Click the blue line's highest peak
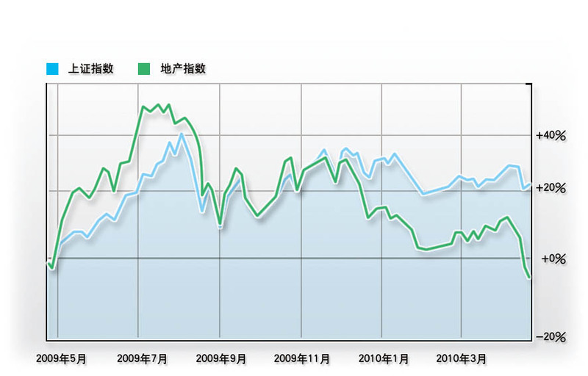 tap(182, 134)
